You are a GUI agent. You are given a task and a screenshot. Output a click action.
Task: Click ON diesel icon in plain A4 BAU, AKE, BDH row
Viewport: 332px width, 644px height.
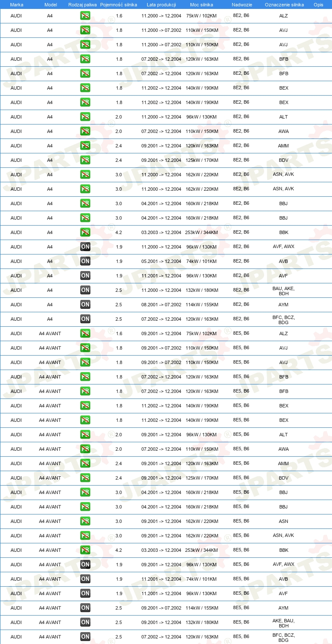click(85, 291)
